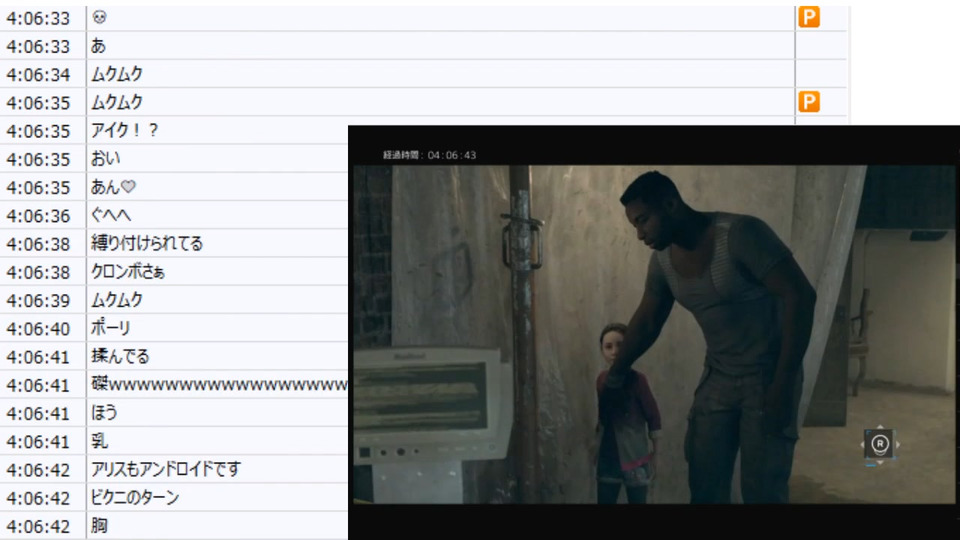The width and height of the screenshot is (960, 540).
Task: Select the comment '胸'
Action: pos(99,526)
